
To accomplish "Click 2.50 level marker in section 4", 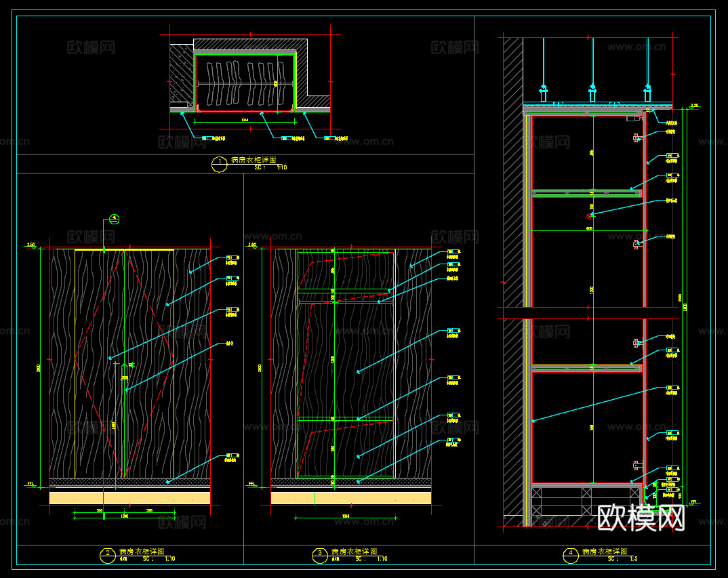I will pos(694,106).
